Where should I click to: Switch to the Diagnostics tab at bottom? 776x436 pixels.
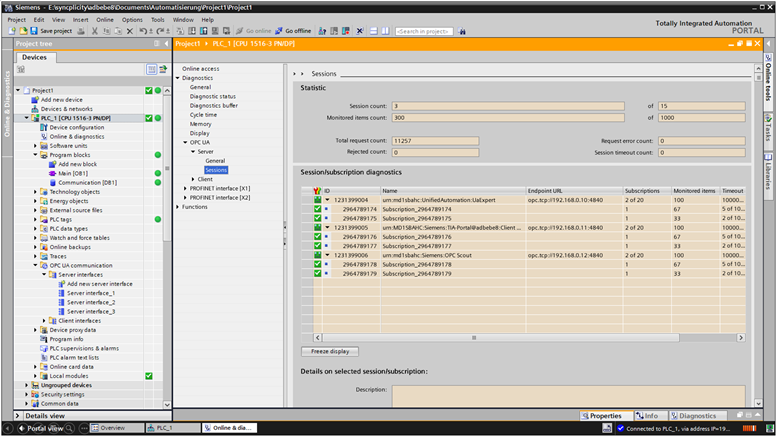click(697, 416)
